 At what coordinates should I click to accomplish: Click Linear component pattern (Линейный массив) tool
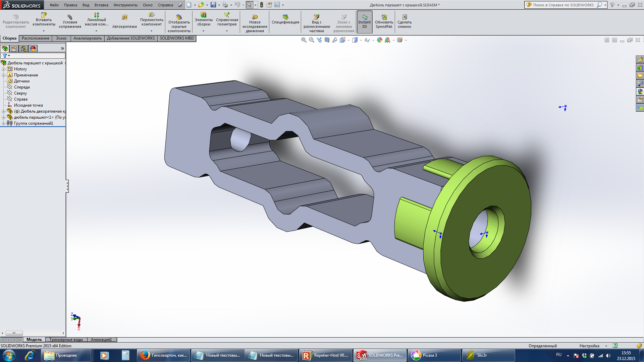point(96,20)
